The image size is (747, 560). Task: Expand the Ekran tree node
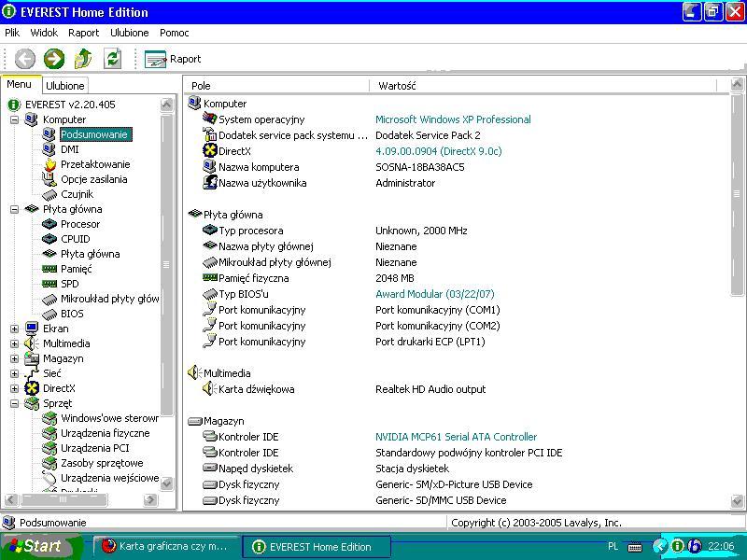[14, 329]
